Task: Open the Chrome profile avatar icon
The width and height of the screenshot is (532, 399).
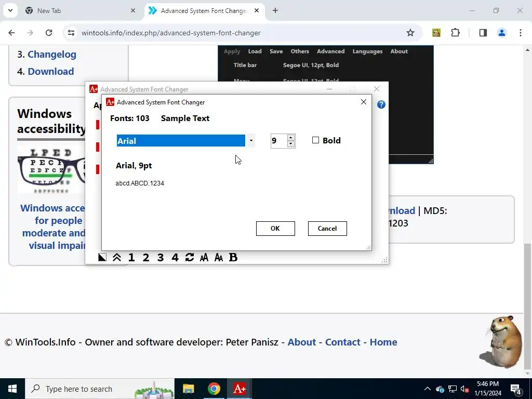Action: click(502, 33)
